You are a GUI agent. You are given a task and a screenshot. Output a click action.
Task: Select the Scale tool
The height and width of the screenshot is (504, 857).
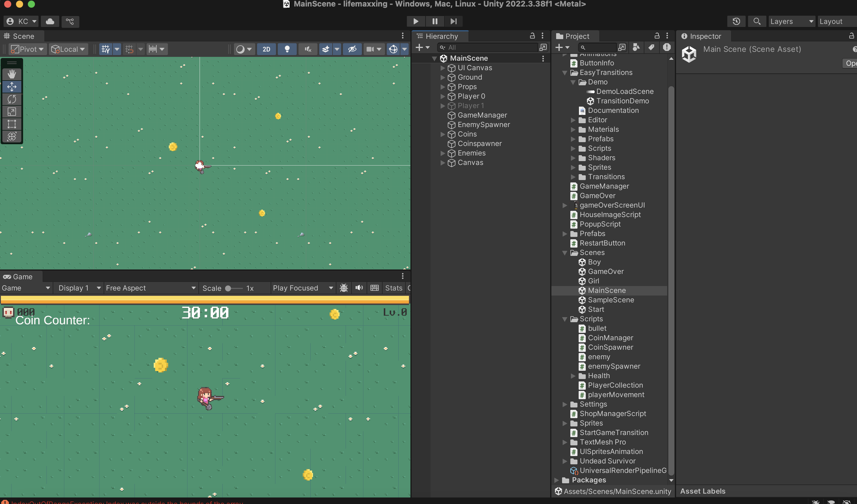coord(12,112)
